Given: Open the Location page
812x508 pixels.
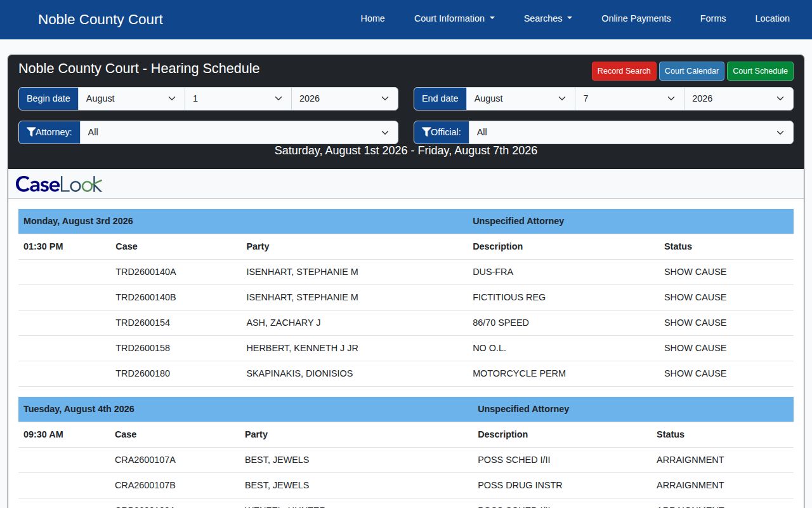Looking at the screenshot, I should pyautogui.click(x=772, y=18).
